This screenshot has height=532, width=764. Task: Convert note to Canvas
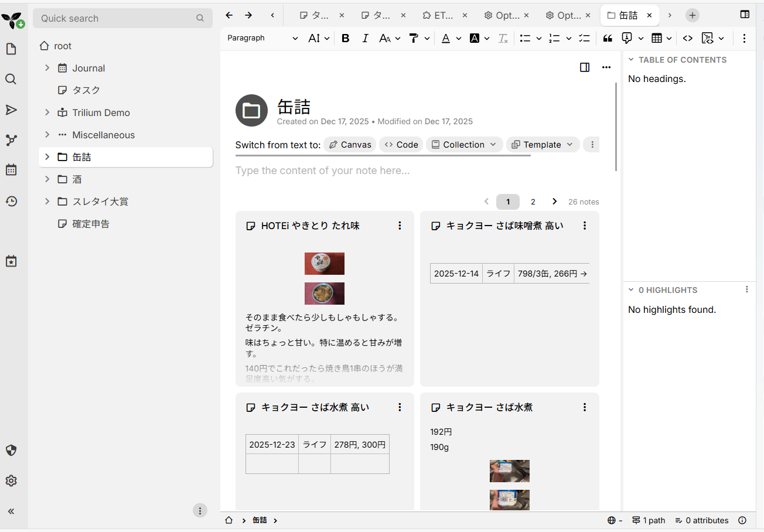coord(350,145)
